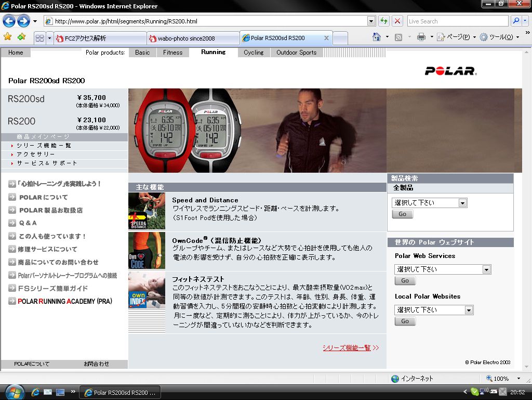The width and height of the screenshot is (532, 400).
Task: Click the Print printer icon
Action: coord(421,37)
